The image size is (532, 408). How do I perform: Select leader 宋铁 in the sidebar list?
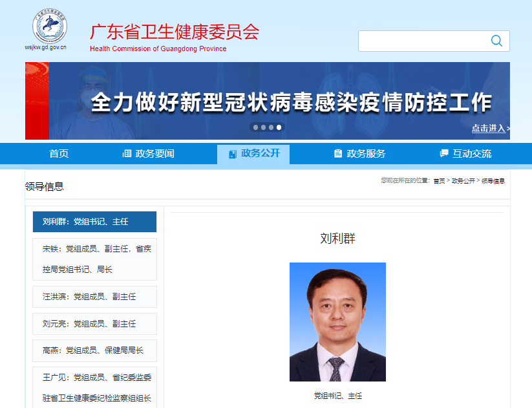94,259
